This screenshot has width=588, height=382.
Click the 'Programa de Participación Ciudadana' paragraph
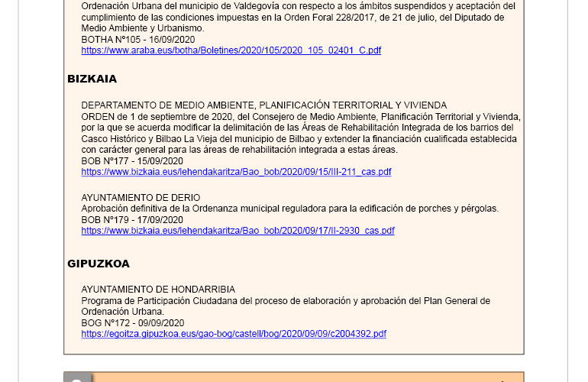(x=286, y=306)
